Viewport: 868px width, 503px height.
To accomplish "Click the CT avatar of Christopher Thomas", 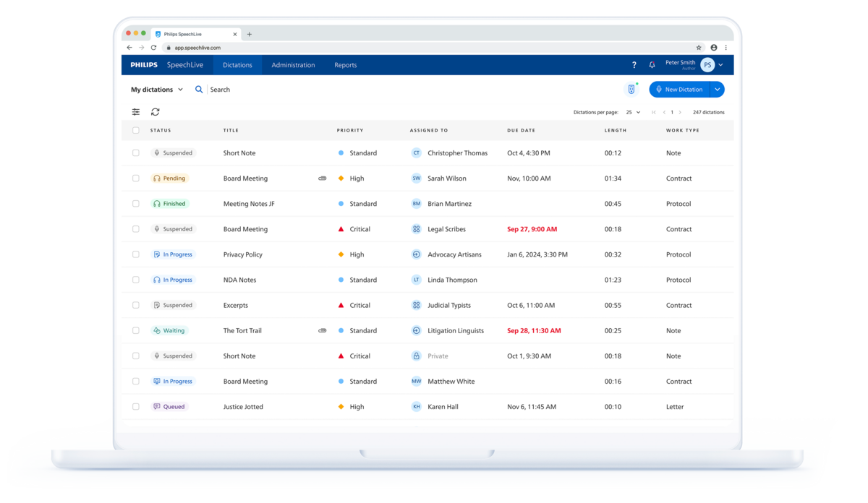I will 417,153.
